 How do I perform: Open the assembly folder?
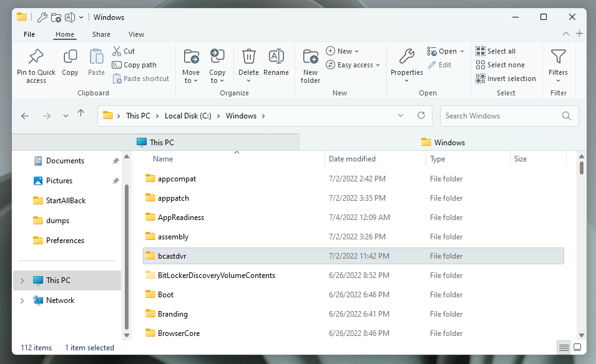click(x=173, y=237)
